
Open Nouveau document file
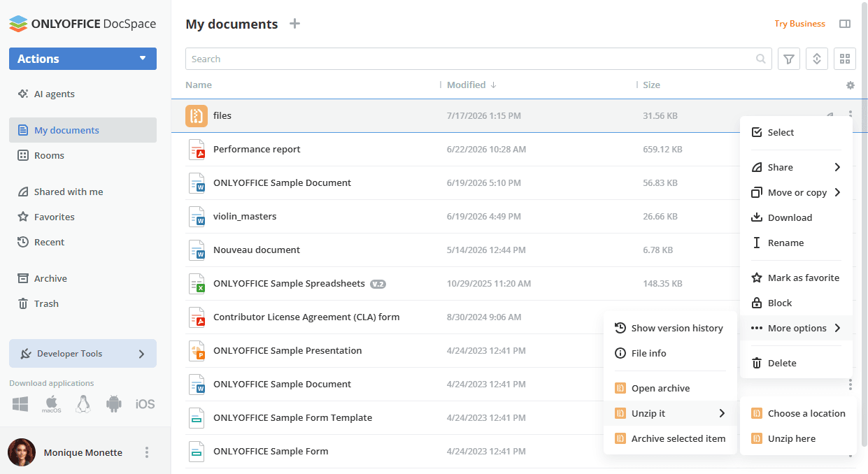pos(257,250)
